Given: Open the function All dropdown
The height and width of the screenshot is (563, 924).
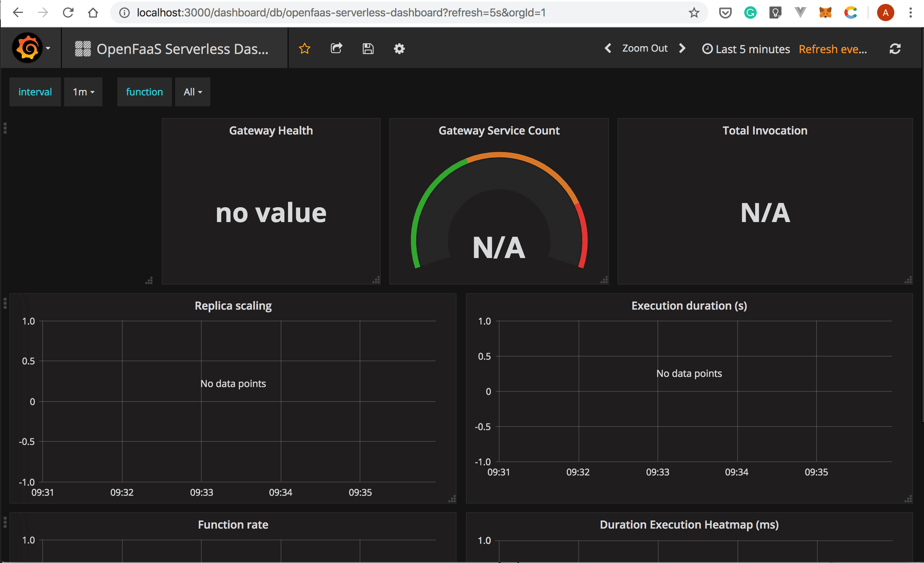Looking at the screenshot, I should [x=193, y=92].
